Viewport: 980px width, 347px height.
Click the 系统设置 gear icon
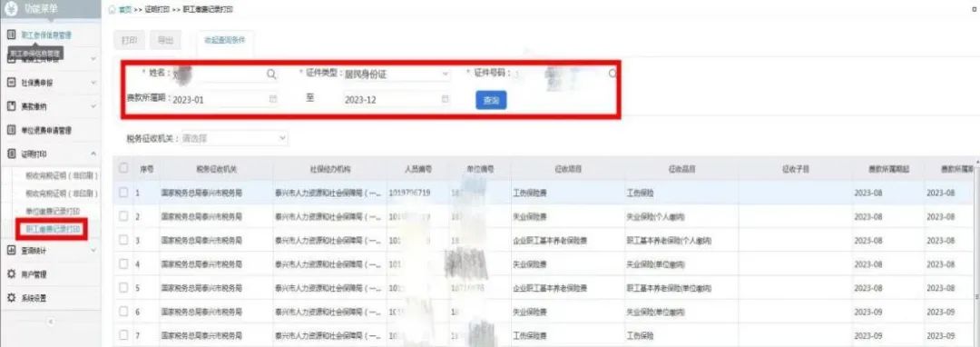tap(11, 298)
